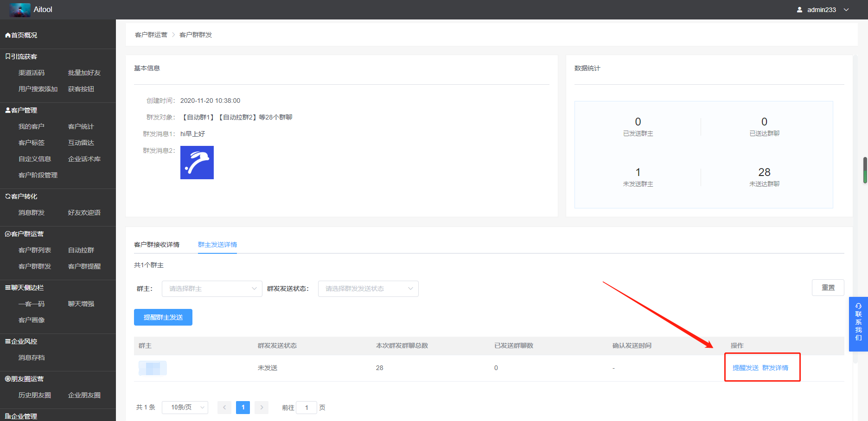The width and height of the screenshot is (868, 421).
Task: Open 客户阶段管理 page
Action: (38, 175)
